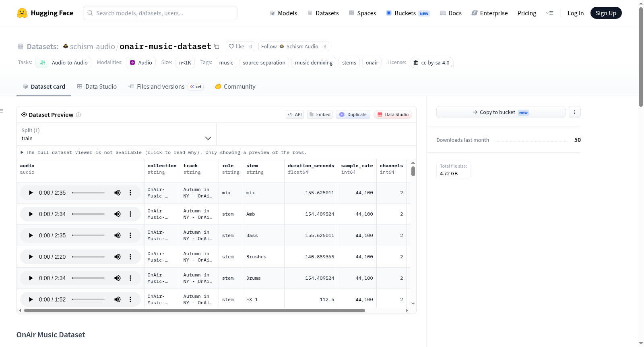Play the audio for the mix row
This screenshot has height=347, width=644.
[x=31, y=193]
